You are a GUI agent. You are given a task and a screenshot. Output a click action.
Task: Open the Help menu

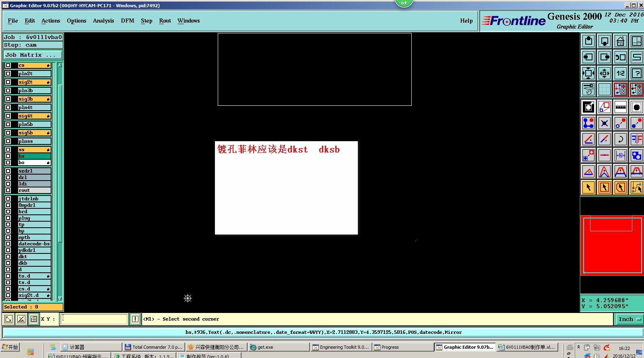pos(466,21)
